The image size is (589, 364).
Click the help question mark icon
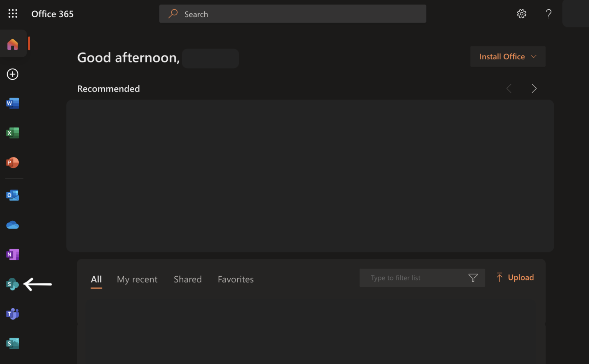[x=549, y=14]
